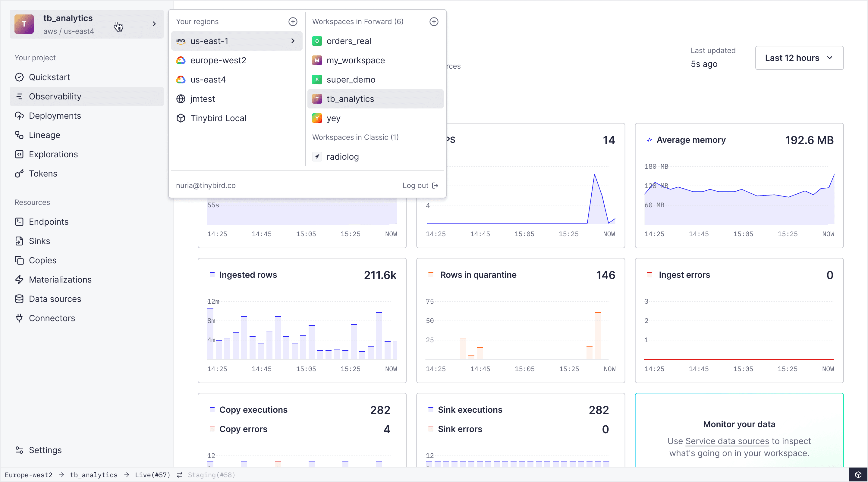Click the Ingested rows legend color swatch
Screen dimensions: 868x482
212,274
